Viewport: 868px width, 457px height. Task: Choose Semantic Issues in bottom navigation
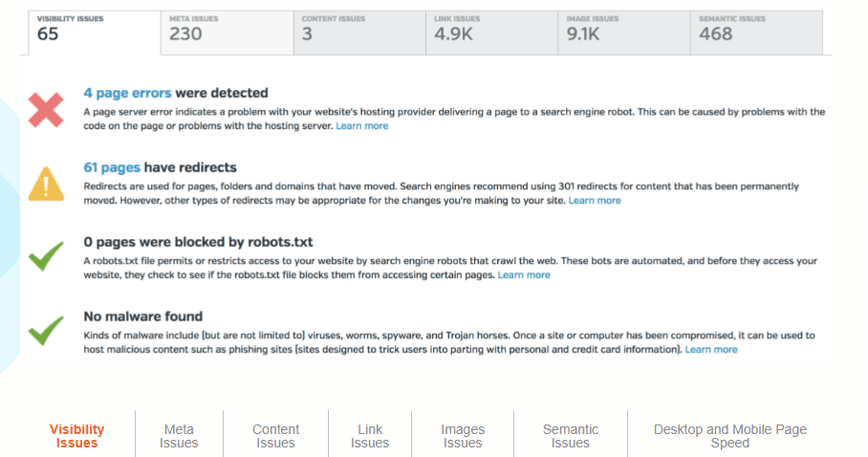571,436
